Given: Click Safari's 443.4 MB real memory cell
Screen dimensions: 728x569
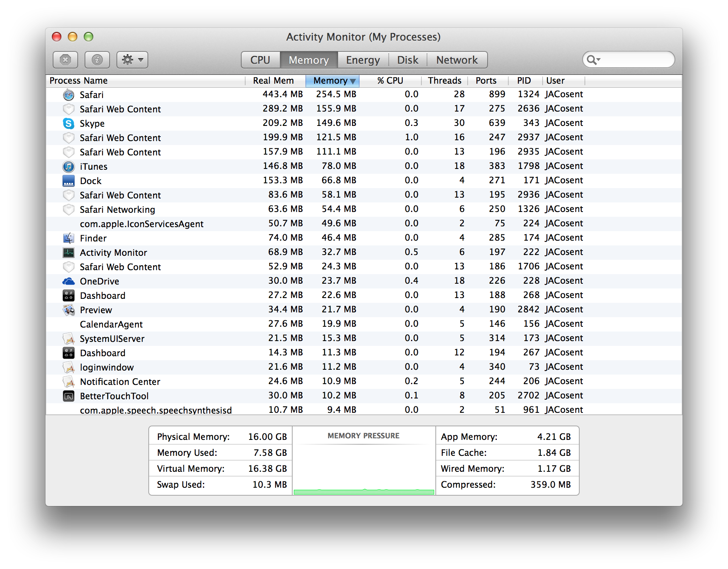Looking at the screenshot, I should [x=283, y=94].
